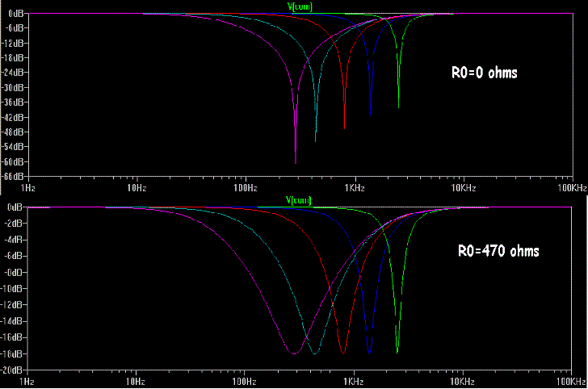Screen dimensions: 588x389
Task: Click red curve's minimum in bottom pane
Action: coord(343,353)
